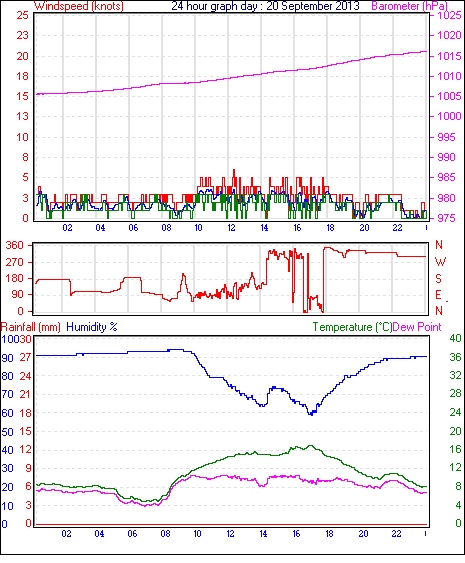Image resolution: width=465 pixels, height=563 pixels.
Task: Click the 180 degree wind direction label
Action: [x=15, y=278]
